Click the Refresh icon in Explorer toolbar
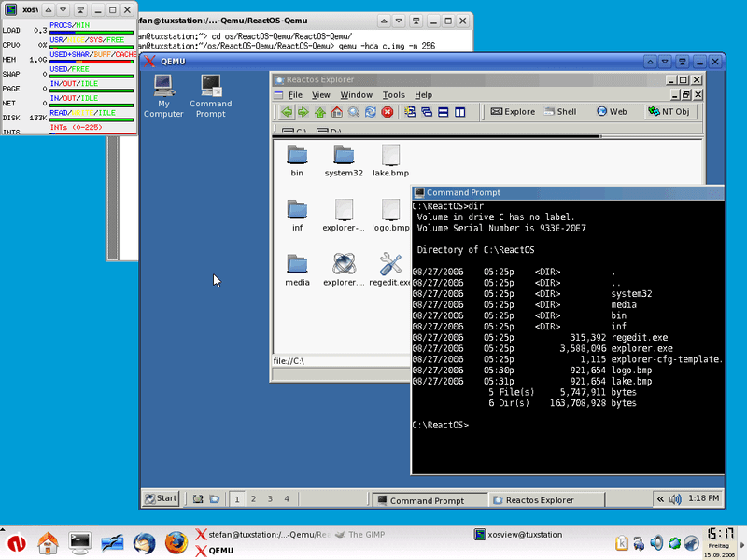Screen dimensions: 747x560 371,112
